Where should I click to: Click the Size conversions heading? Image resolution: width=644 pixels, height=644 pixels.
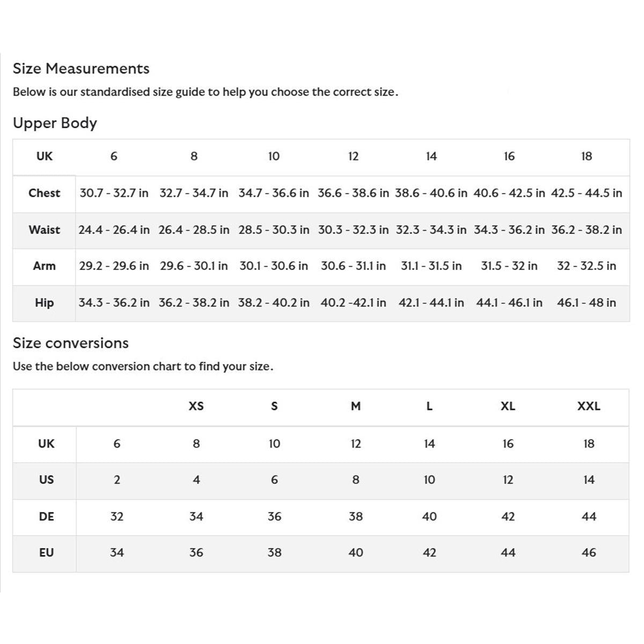71,343
